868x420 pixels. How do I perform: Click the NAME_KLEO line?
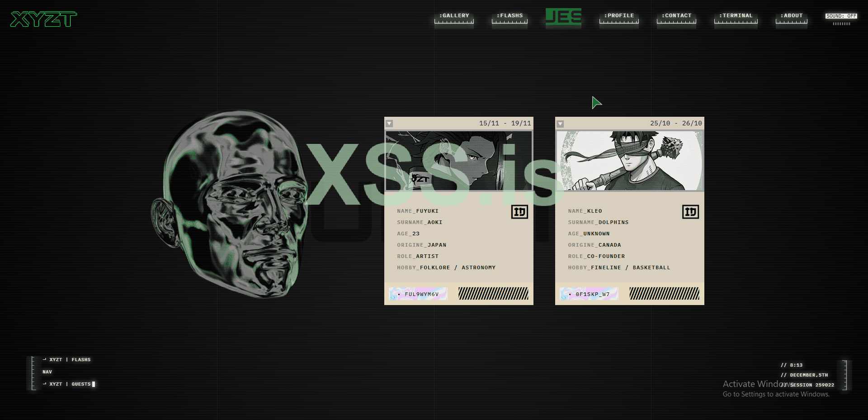(585, 211)
